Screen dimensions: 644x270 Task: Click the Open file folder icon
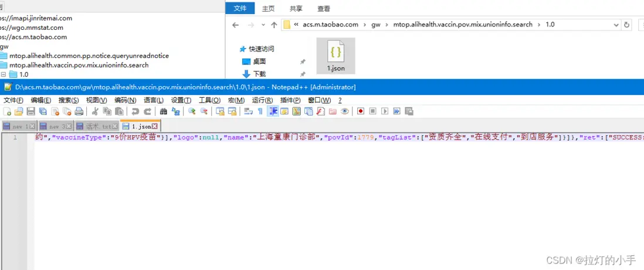[x=19, y=111]
